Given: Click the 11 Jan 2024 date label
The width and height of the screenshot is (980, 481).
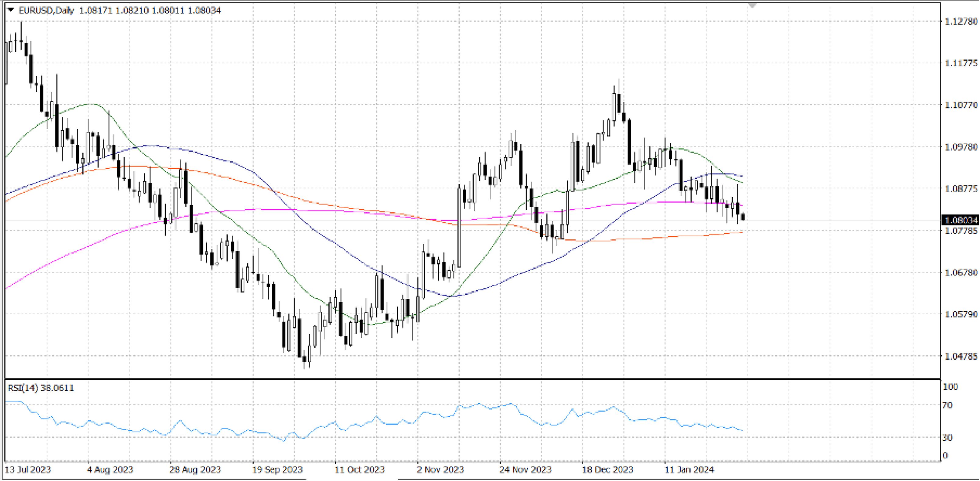Looking at the screenshot, I should [689, 470].
